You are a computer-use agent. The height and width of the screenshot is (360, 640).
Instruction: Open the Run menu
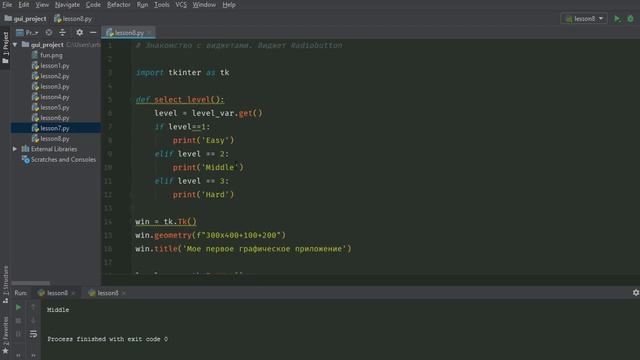tap(142, 5)
